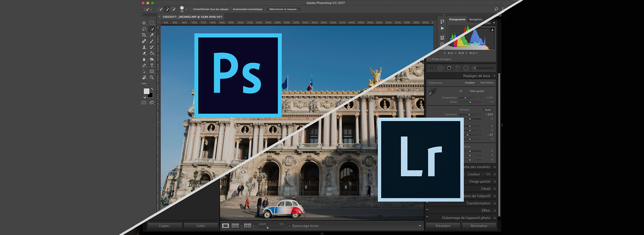644x235 pixels.
Task: Open the BB Telle quelle dropdown
Action: pos(478,91)
